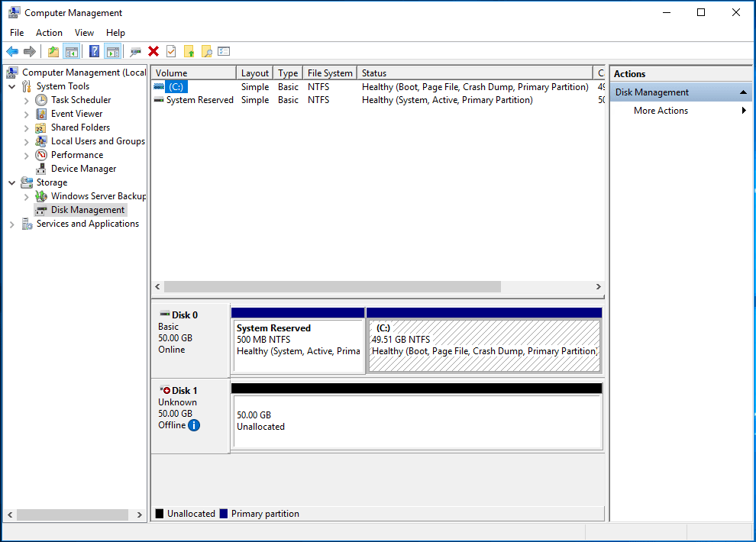Expand the Shared Folders node

click(x=27, y=128)
